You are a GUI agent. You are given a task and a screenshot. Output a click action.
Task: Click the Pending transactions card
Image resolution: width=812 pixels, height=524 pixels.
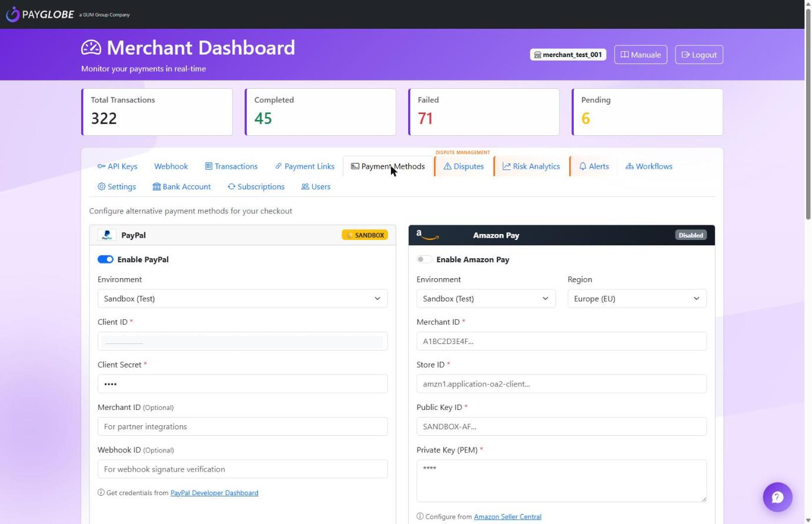(647, 112)
